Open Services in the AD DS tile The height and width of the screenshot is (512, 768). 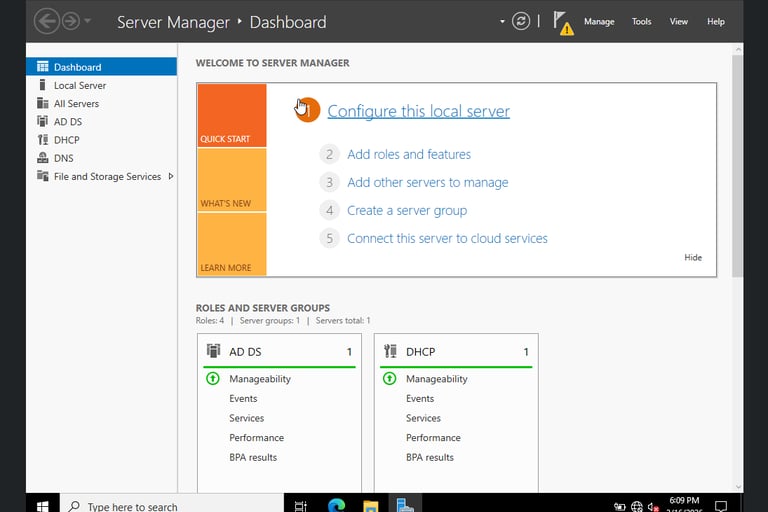click(x=246, y=418)
